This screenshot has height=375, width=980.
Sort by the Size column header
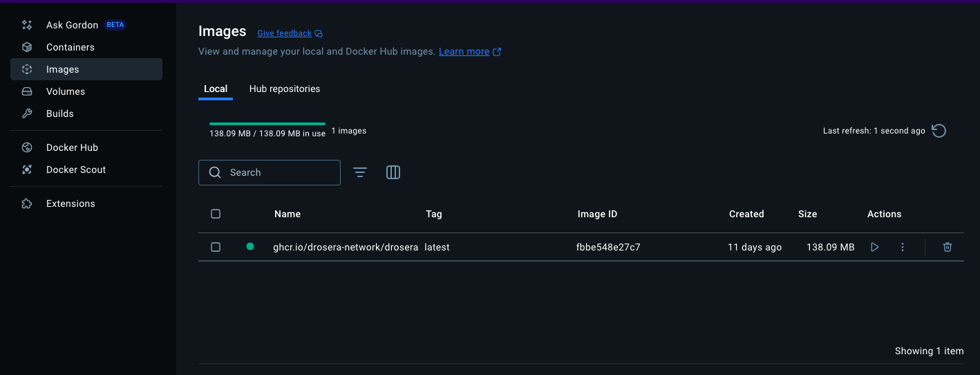(x=808, y=214)
